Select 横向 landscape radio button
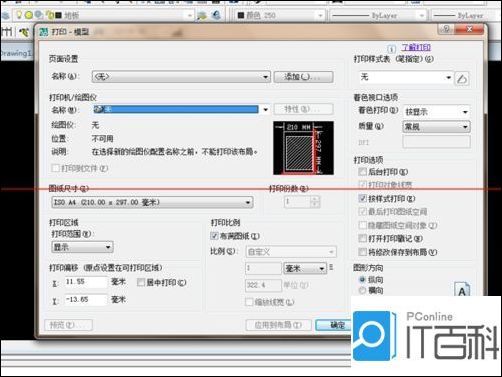 tap(362, 291)
